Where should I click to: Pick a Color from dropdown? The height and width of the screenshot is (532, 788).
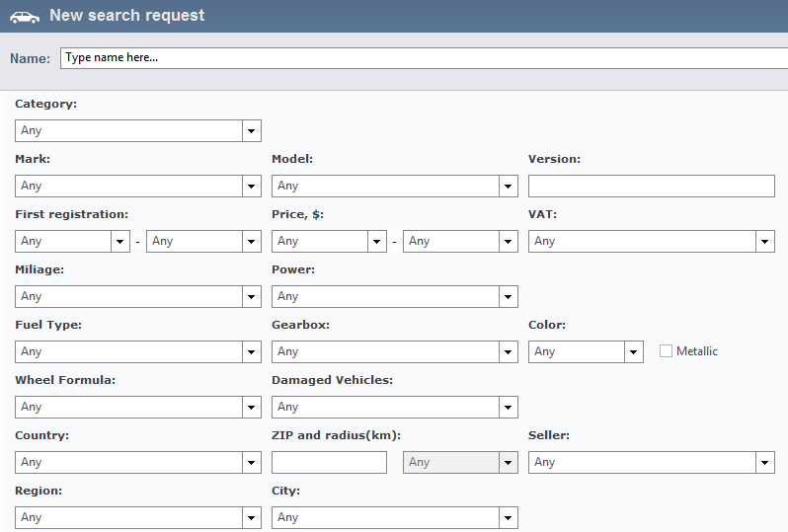(586, 351)
